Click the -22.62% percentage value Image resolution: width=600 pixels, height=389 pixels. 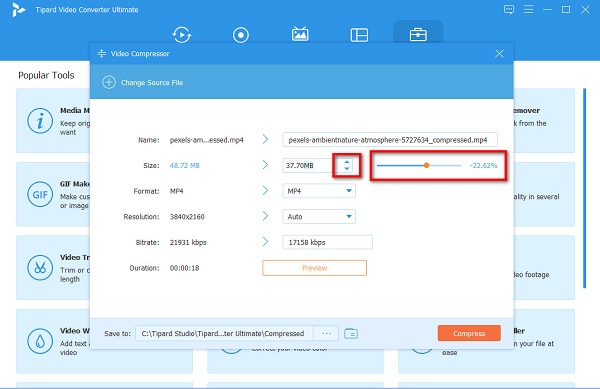[x=483, y=166]
